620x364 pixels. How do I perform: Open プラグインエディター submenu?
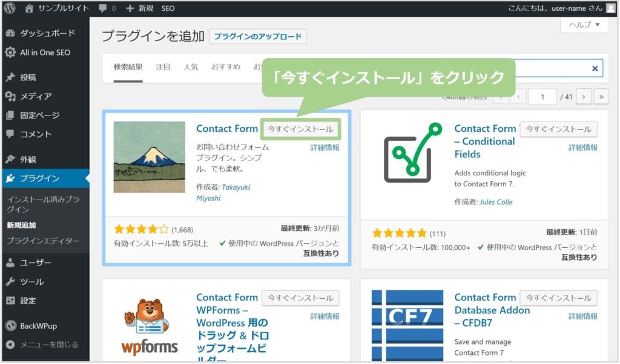pyautogui.click(x=43, y=241)
